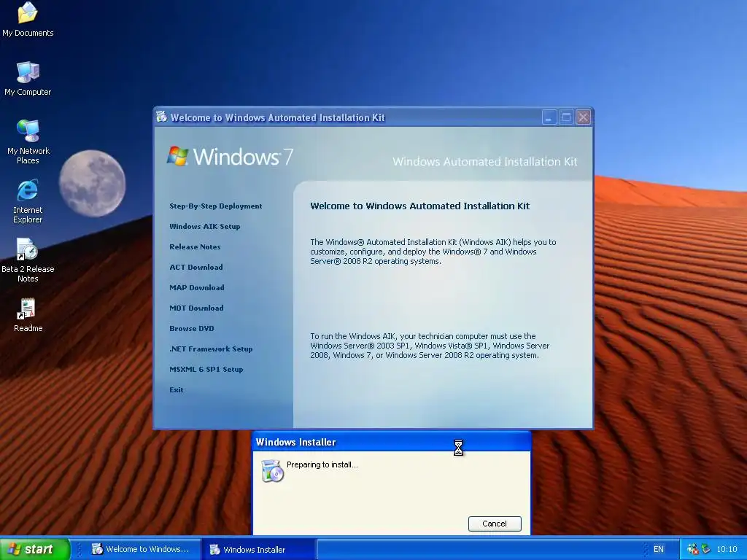Minimize the Windows AIK welcome window
This screenshot has height=560, width=747.
pos(549,117)
